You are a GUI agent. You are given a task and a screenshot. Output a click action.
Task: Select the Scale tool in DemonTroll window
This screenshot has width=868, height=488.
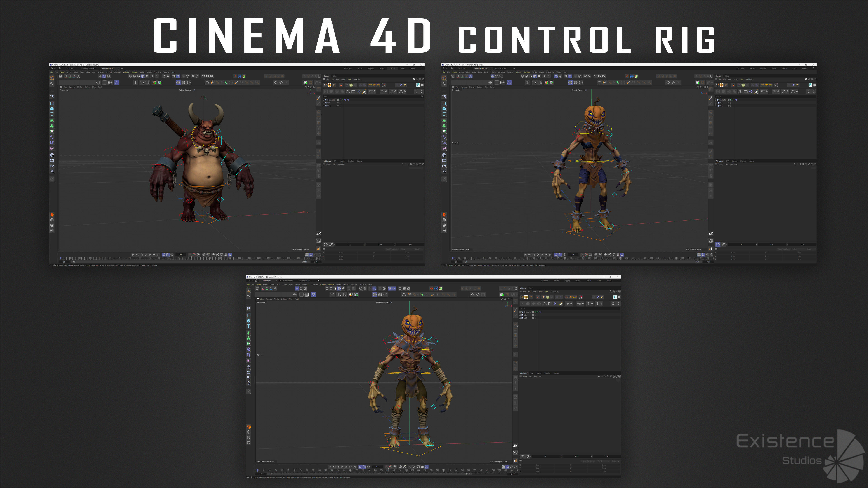click(108, 76)
